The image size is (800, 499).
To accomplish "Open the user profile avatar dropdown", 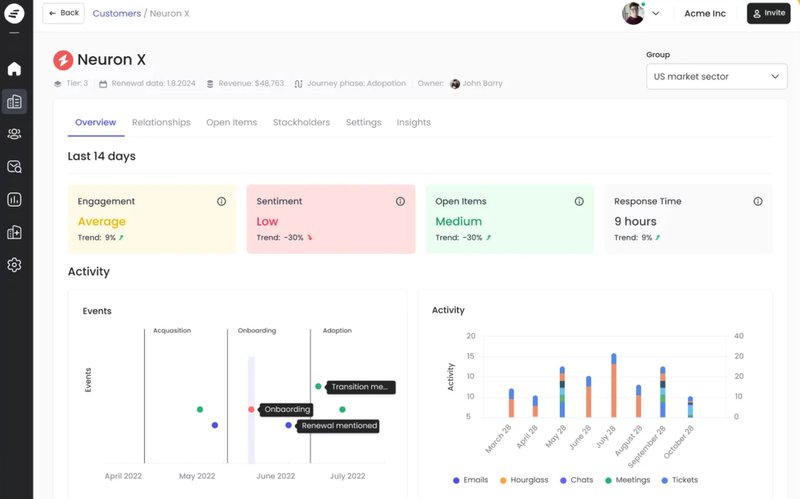I will (x=641, y=13).
